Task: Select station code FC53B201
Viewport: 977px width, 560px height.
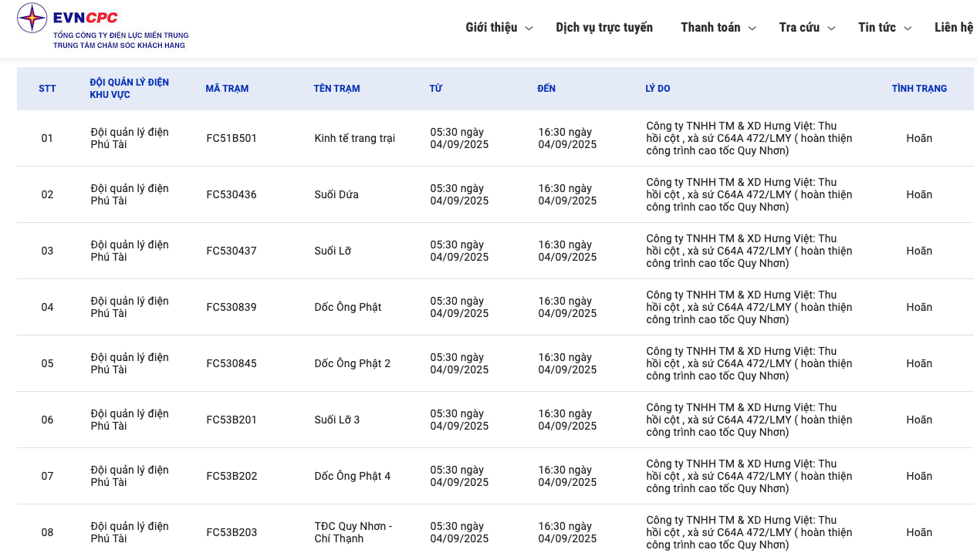Action: (x=232, y=420)
